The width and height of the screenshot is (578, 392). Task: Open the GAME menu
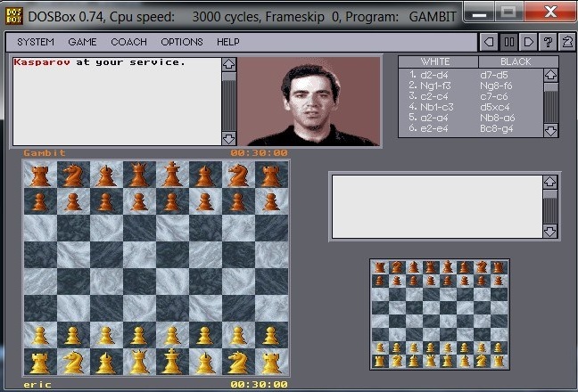tap(82, 42)
